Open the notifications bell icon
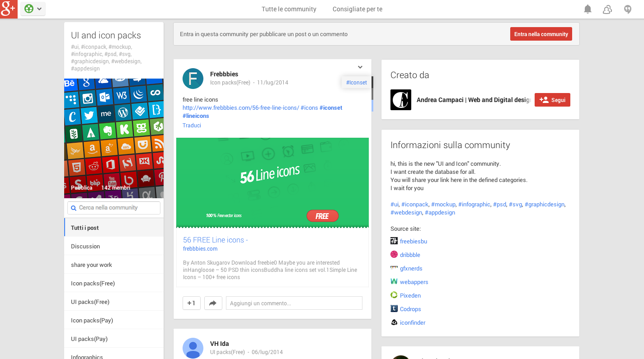 (x=588, y=9)
